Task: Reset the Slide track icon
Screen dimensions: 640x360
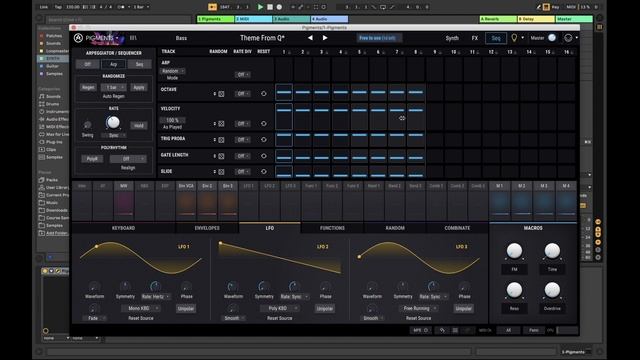Action: [x=264, y=172]
